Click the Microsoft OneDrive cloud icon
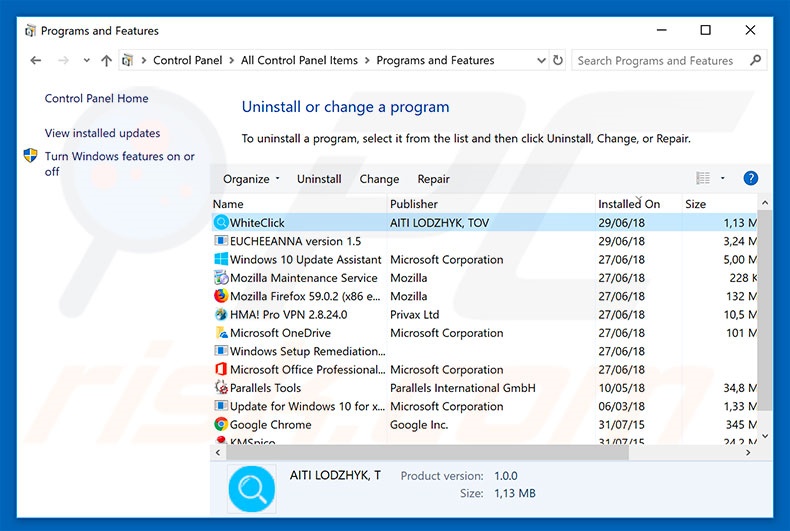Viewport: 790px width, 531px height. point(221,333)
